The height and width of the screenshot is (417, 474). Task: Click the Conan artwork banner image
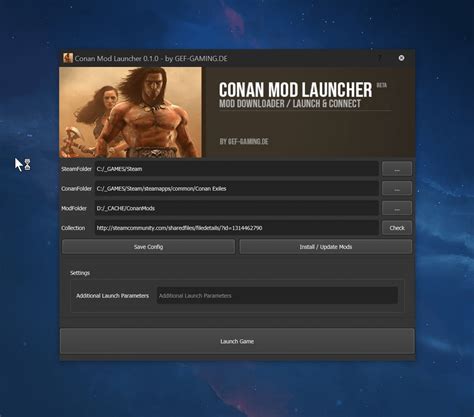coord(130,112)
